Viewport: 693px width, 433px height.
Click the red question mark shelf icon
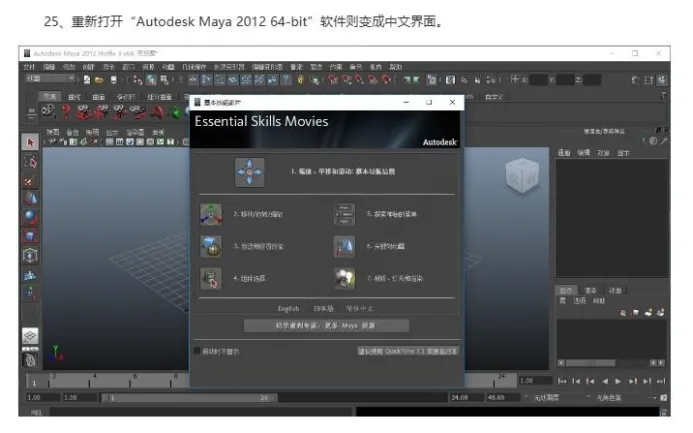click(x=66, y=111)
